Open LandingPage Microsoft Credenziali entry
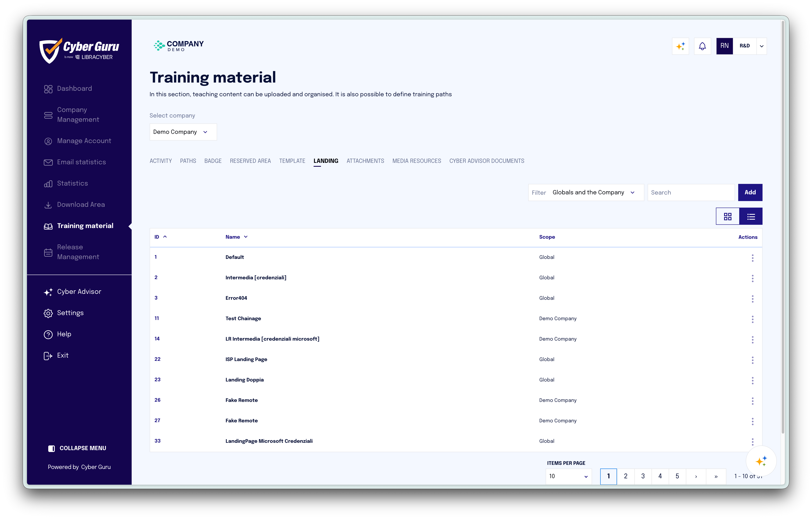Image resolution: width=812 pixels, height=519 pixels. (269, 441)
